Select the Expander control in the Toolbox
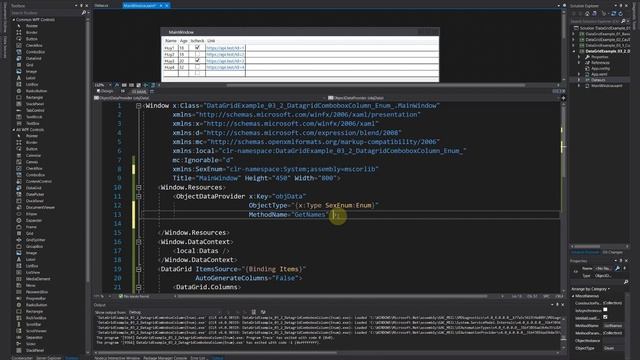This screenshot has height=360, width=640. (x=34, y=220)
